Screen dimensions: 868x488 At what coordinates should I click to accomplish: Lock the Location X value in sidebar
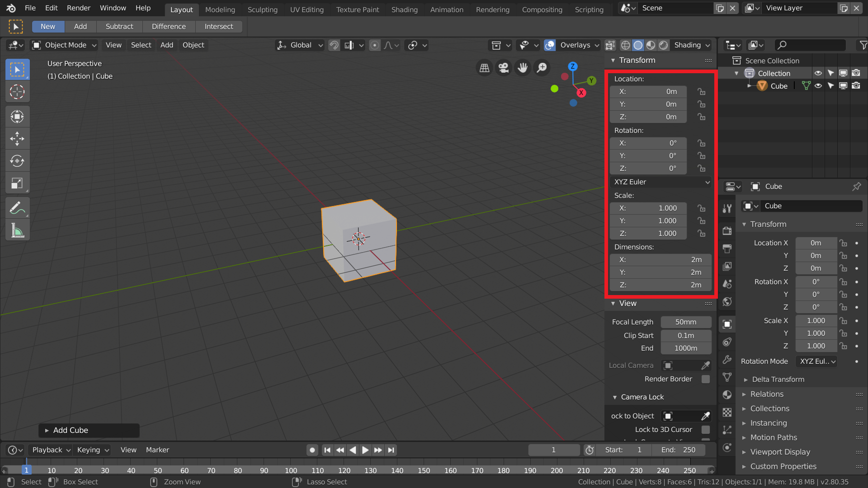[701, 92]
